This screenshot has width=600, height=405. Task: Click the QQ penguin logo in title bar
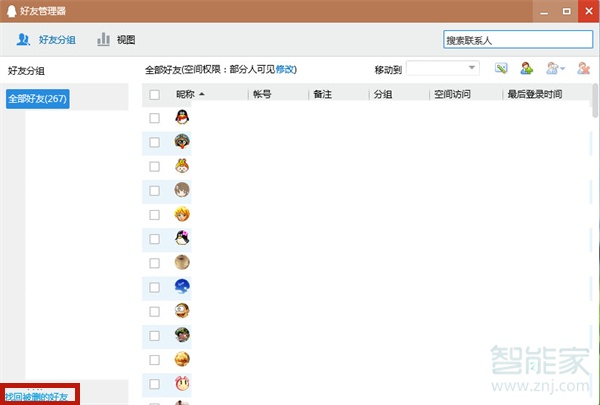10,11
